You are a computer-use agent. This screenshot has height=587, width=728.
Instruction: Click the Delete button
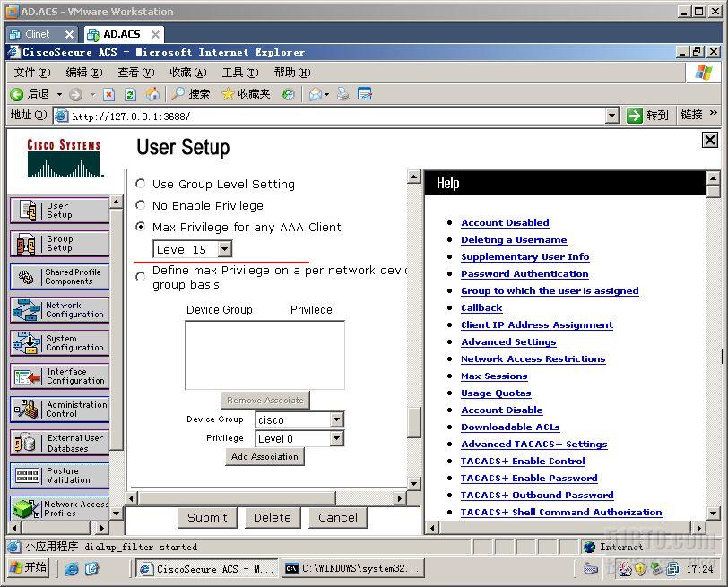click(x=273, y=517)
